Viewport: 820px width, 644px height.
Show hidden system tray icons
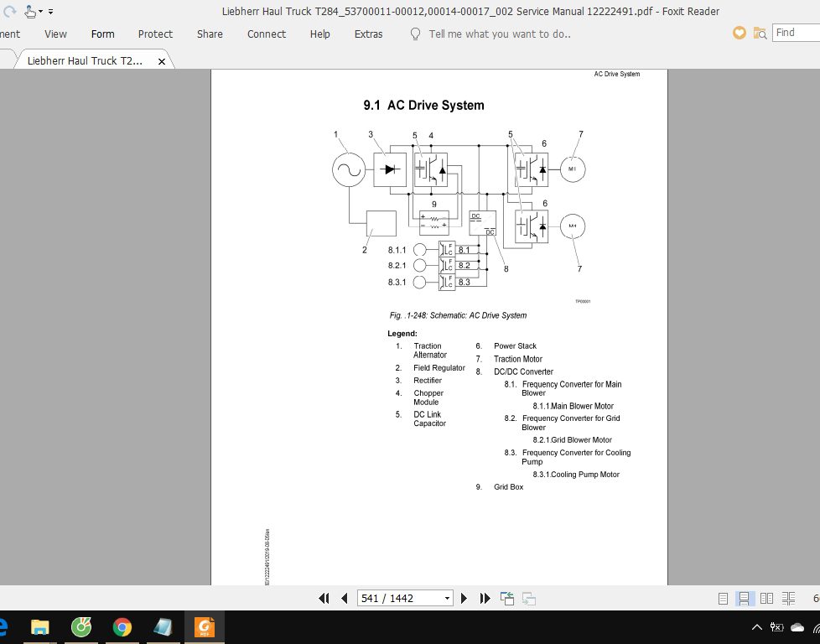[756, 627]
